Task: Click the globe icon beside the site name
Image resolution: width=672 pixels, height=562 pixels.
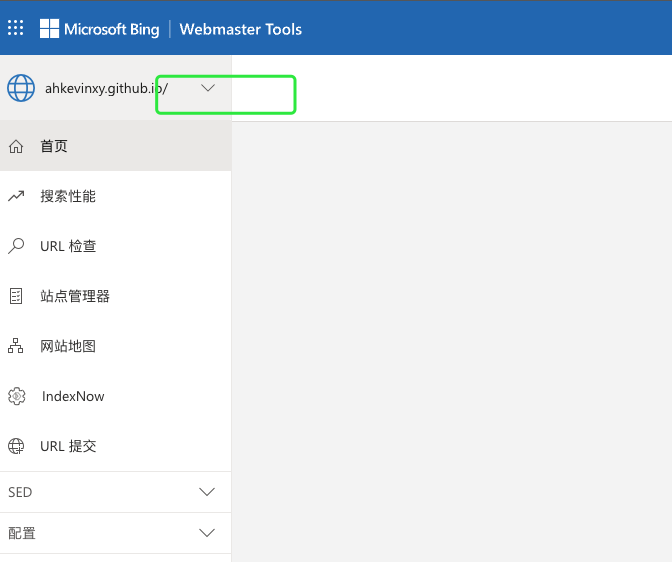Action: [20, 88]
